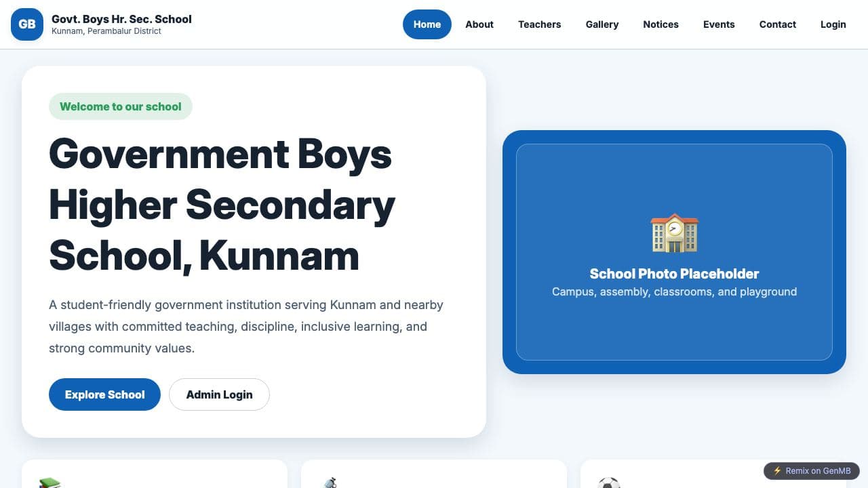The height and width of the screenshot is (488, 868).
Task: Open the Gallery page
Action: click(602, 24)
